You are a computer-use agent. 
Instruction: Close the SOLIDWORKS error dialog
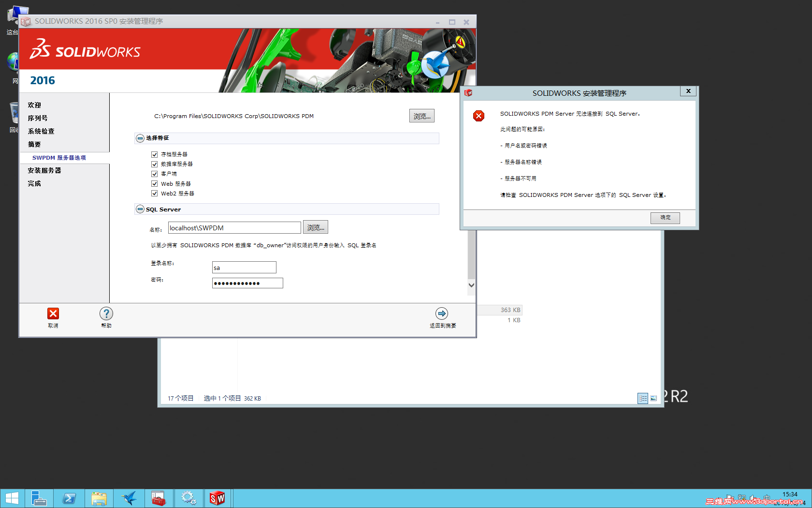coord(688,91)
